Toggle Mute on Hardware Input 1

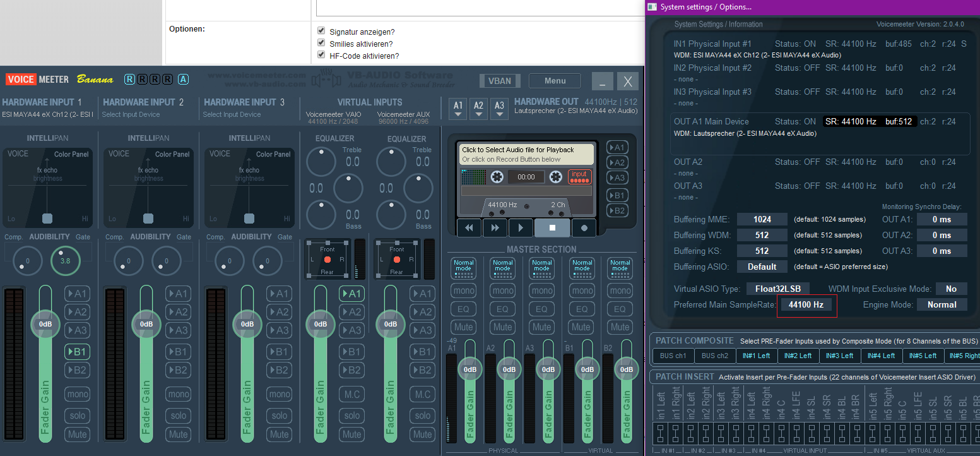coord(78,435)
